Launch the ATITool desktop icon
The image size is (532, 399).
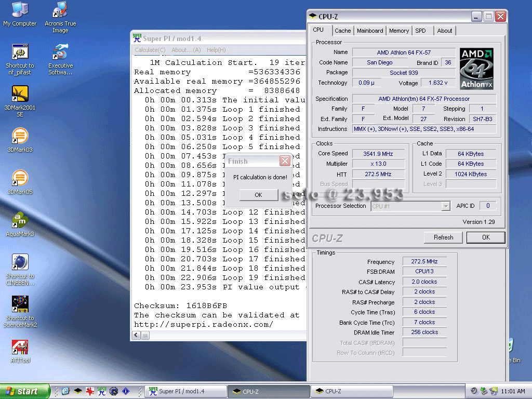(x=20, y=347)
